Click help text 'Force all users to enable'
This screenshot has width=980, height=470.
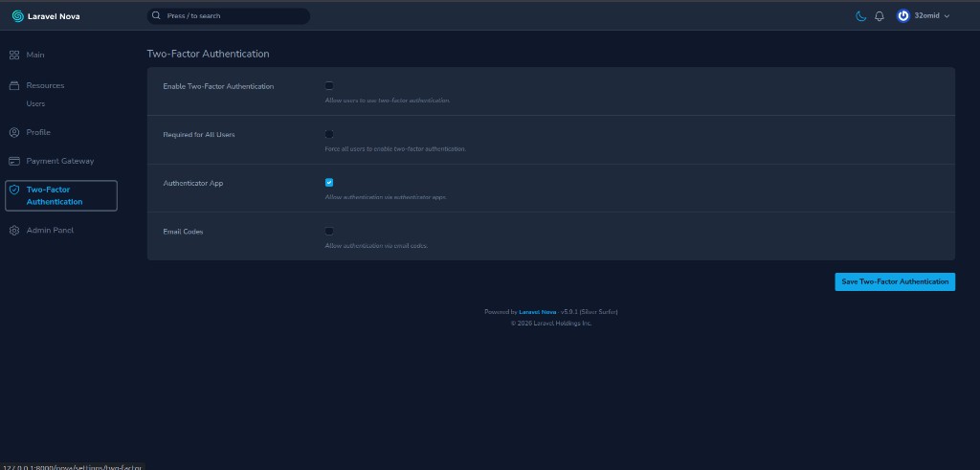395,148
